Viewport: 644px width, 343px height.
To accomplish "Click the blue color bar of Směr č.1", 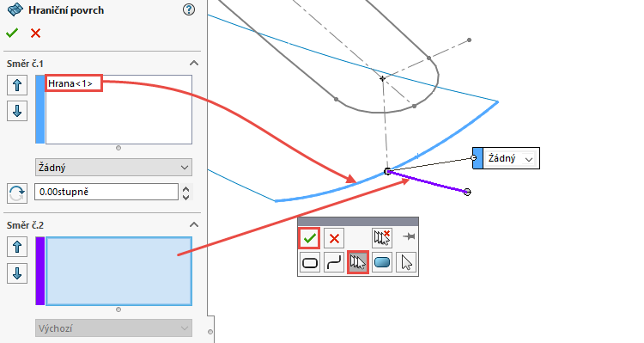I will pyautogui.click(x=39, y=109).
